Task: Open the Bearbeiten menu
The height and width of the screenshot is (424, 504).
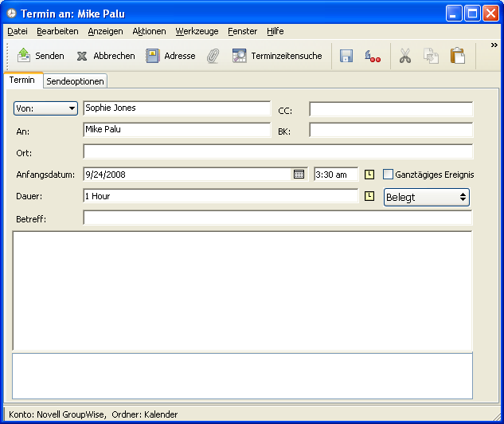Action: pyautogui.click(x=57, y=31)
